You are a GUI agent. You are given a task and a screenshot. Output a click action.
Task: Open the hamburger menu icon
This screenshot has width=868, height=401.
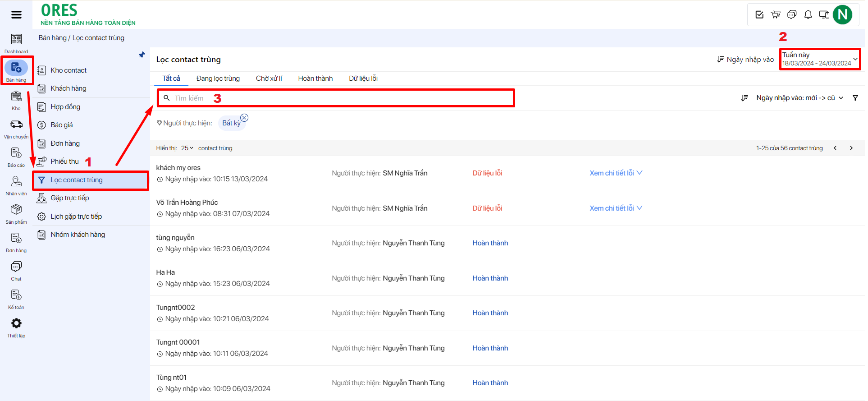click(x=16, y=15)
